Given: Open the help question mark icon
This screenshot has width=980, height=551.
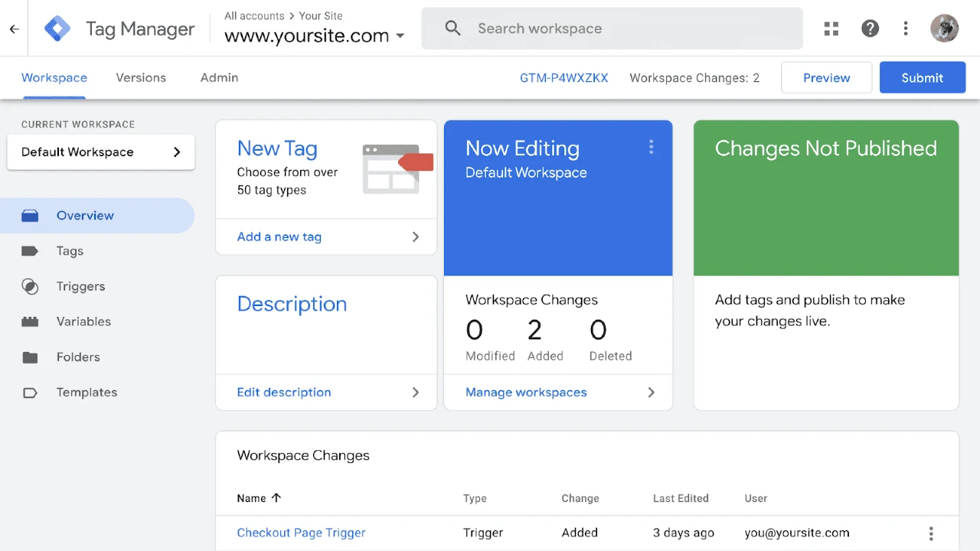Looking at the screenshot, I should [x=870, y=28].
